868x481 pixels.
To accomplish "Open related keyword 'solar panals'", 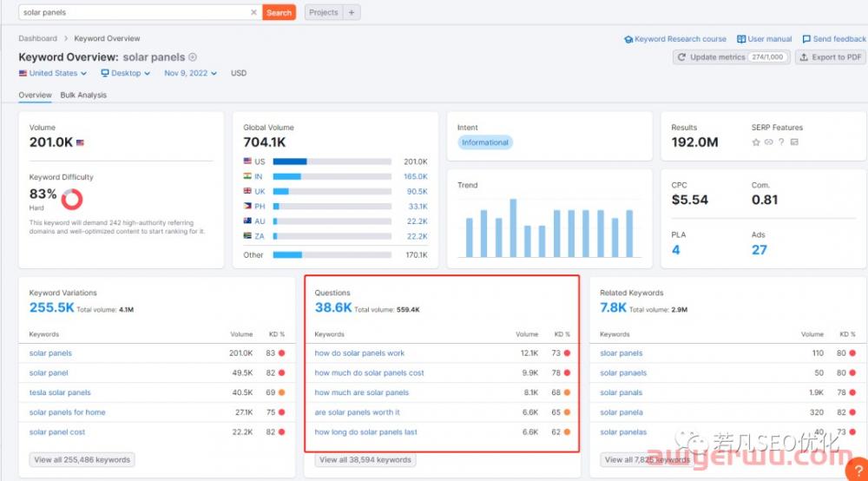I will [x=621, y=393].
